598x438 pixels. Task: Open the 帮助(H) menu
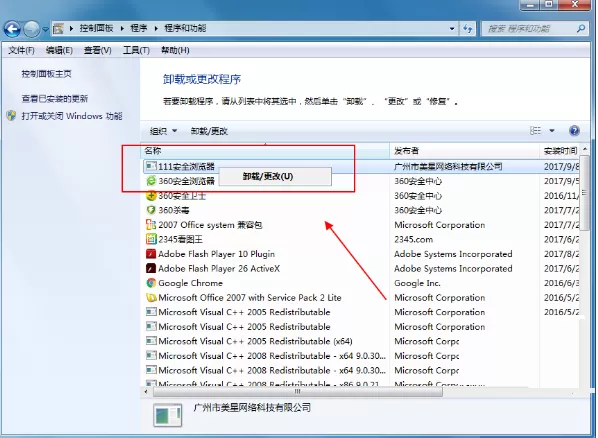tap(175, 50)
